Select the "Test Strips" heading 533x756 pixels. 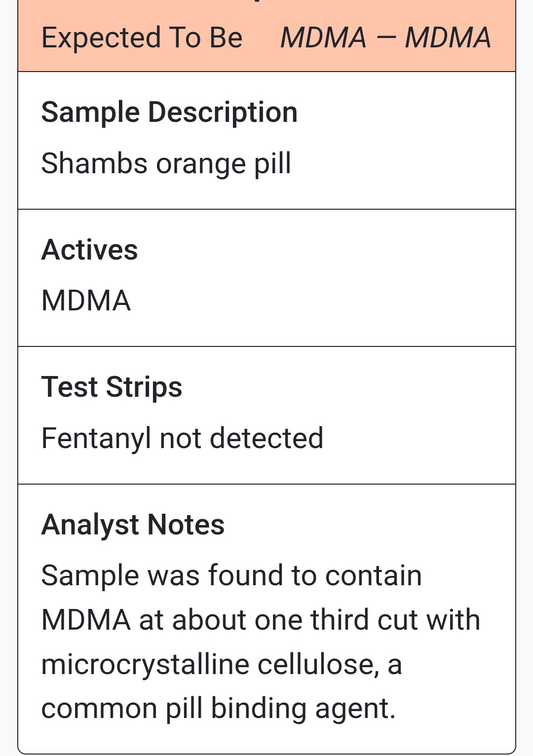(112, 387)
